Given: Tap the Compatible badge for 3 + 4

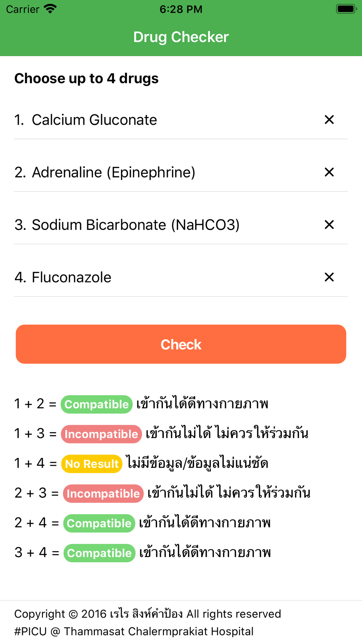Looking at the screenshot, I should (x=99, y=553).
